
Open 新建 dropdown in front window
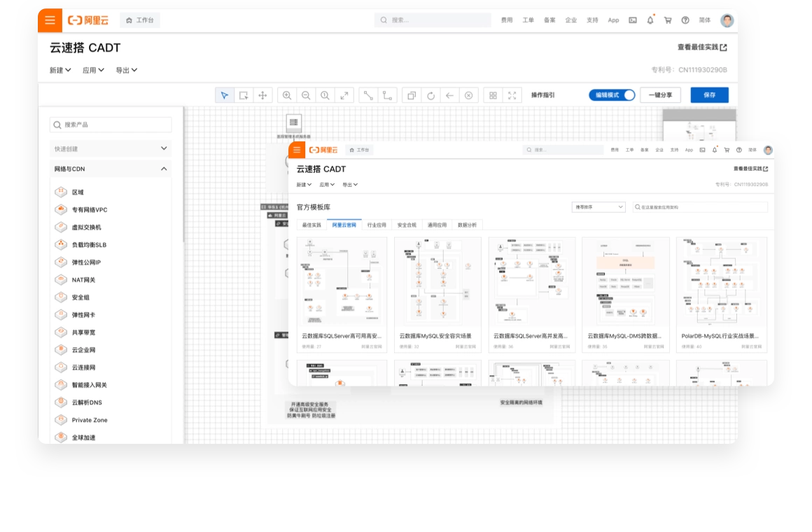304,184
